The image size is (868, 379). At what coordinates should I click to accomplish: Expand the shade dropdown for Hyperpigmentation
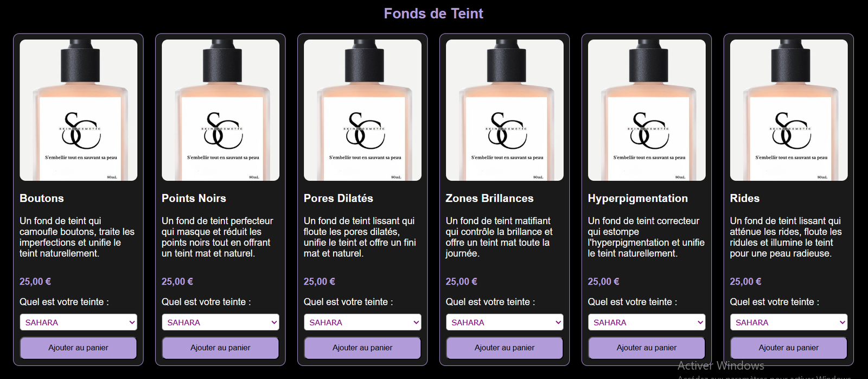647,322
